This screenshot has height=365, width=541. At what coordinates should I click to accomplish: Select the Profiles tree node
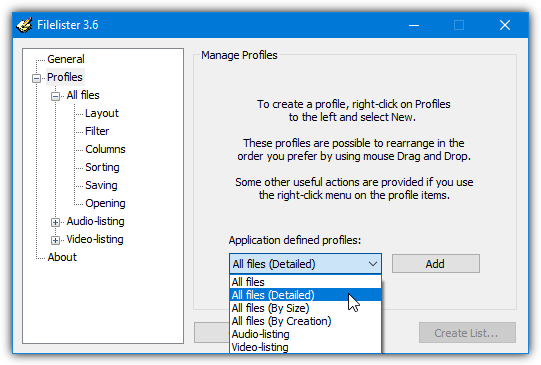click(x=65, y=77)
